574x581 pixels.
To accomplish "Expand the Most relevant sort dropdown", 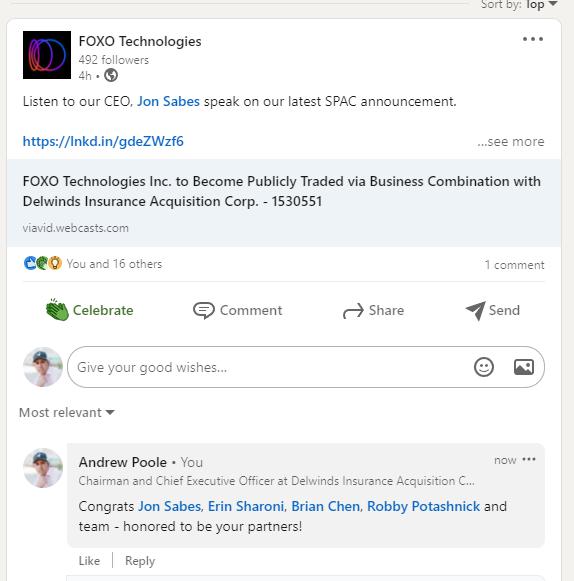I will (x=67, y=412).
